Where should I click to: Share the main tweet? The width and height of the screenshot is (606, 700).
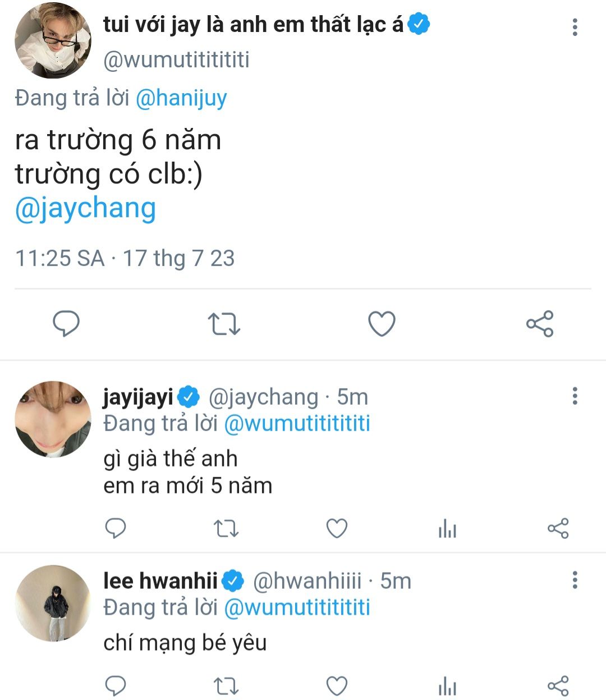[x=540, y=324]
